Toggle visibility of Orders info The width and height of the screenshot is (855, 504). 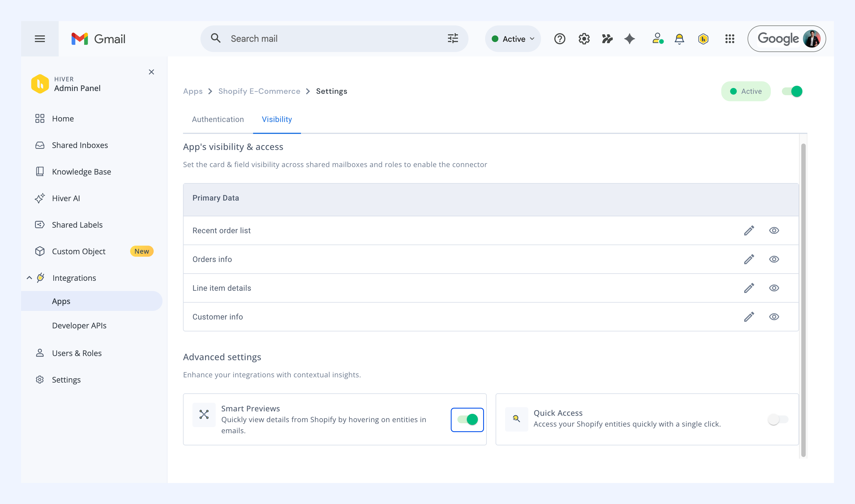774,259
